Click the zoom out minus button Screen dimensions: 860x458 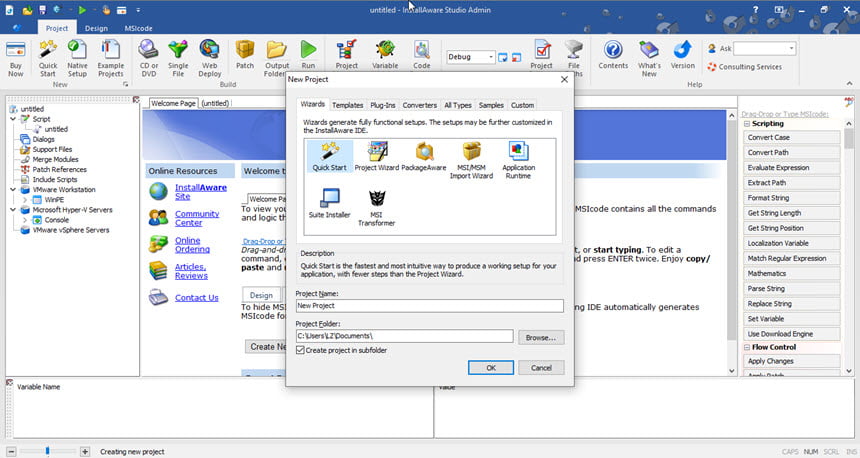coord(11,451)
